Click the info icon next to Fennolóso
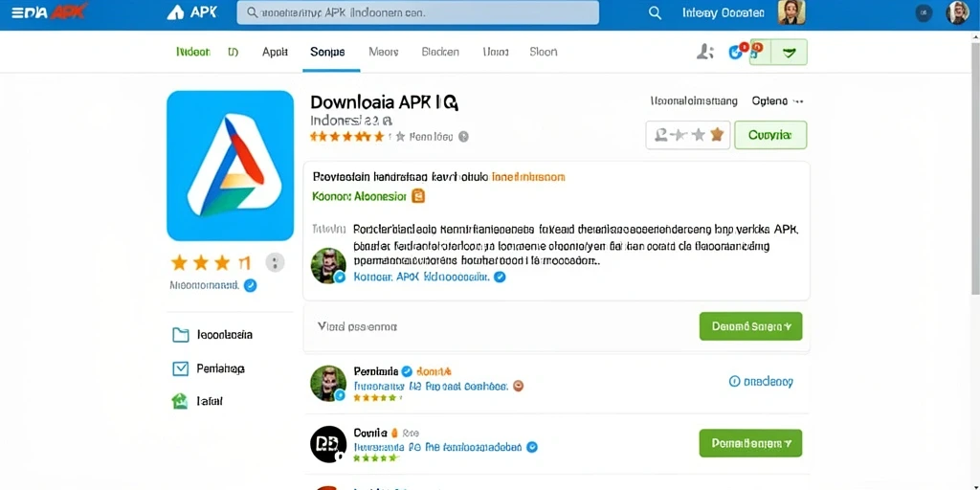The image size is (980, 490). point(463,136)
